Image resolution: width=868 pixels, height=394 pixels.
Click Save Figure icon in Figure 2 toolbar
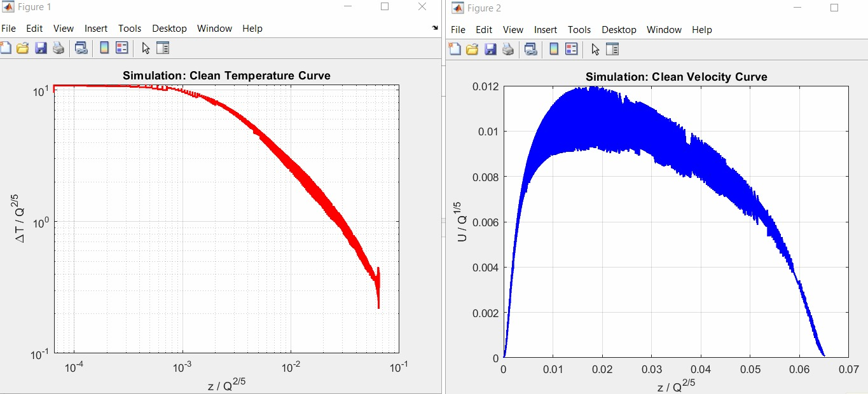490,49
